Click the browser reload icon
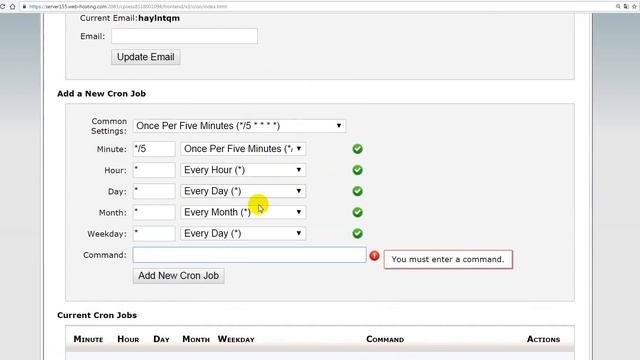The width and height of the screenshot is (640, 360). [2, 7]
